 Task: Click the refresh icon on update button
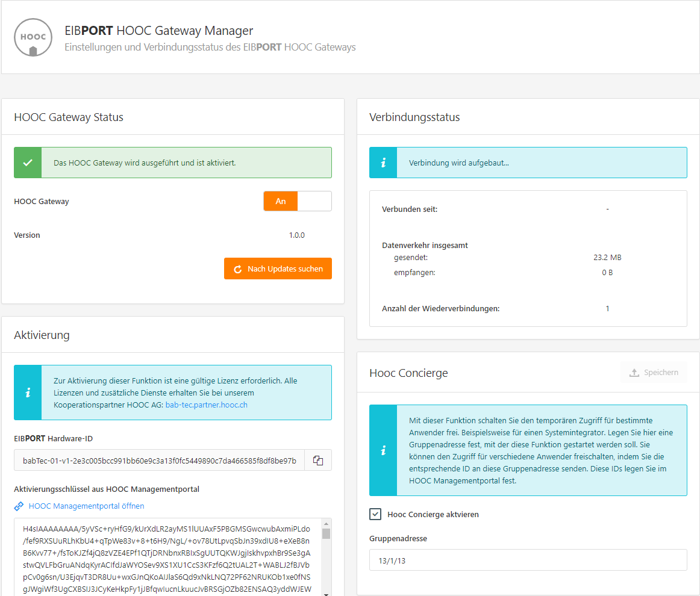(237, 269)
